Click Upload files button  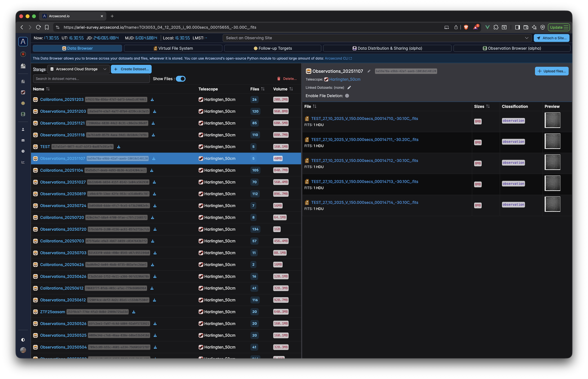coord(552,71)
